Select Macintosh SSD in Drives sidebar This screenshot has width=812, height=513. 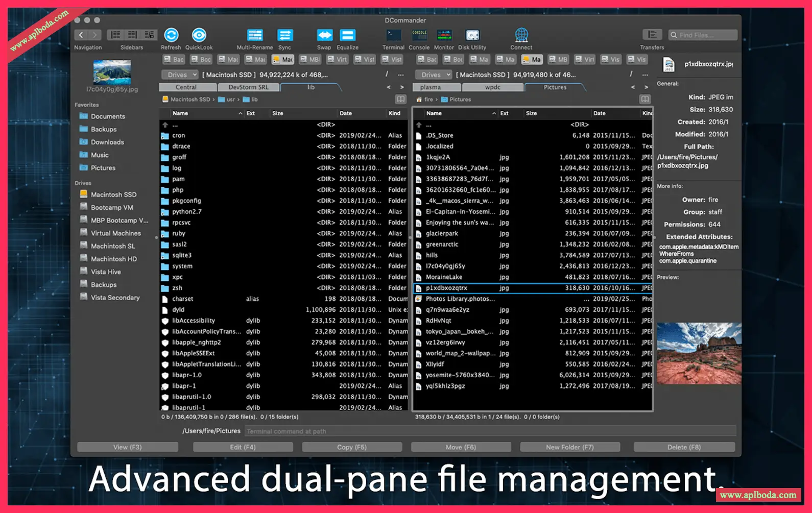tap(113, 194)
